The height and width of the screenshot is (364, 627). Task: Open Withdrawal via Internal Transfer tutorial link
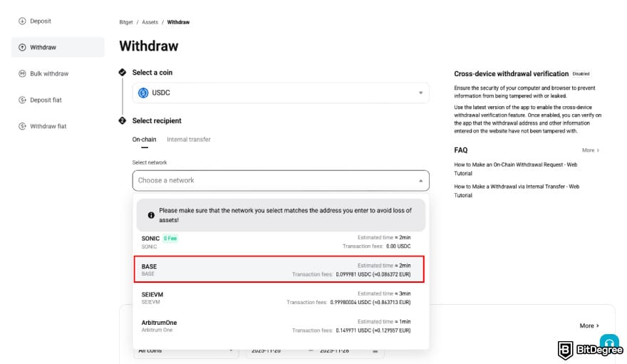click(x=517, y=191)
